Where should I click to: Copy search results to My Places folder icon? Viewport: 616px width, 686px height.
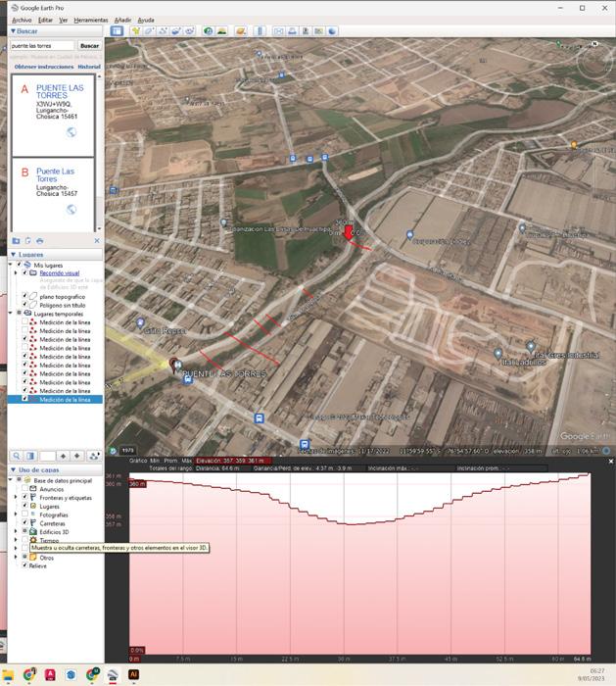tap(17, 241)
